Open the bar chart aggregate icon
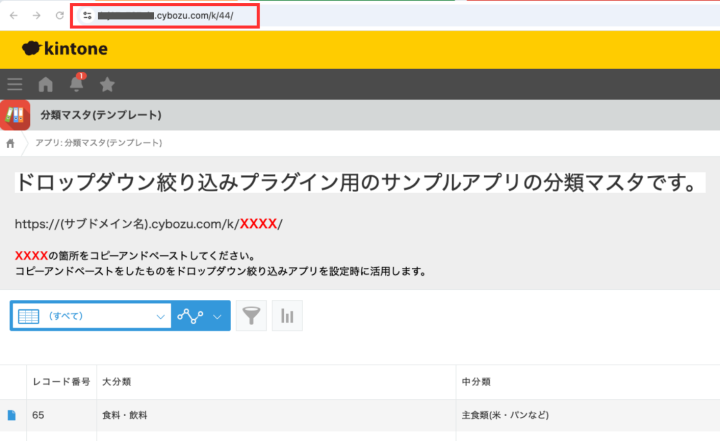 click(x=287, y=316)
